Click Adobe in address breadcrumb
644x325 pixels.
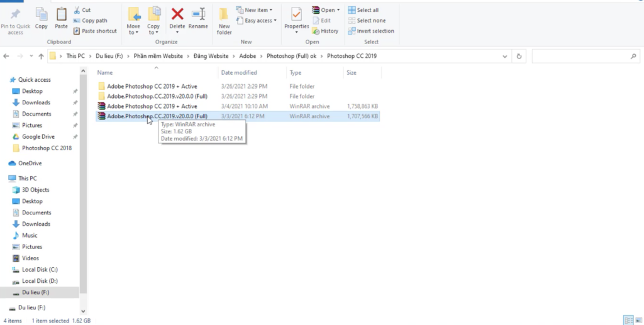point(248,56)
